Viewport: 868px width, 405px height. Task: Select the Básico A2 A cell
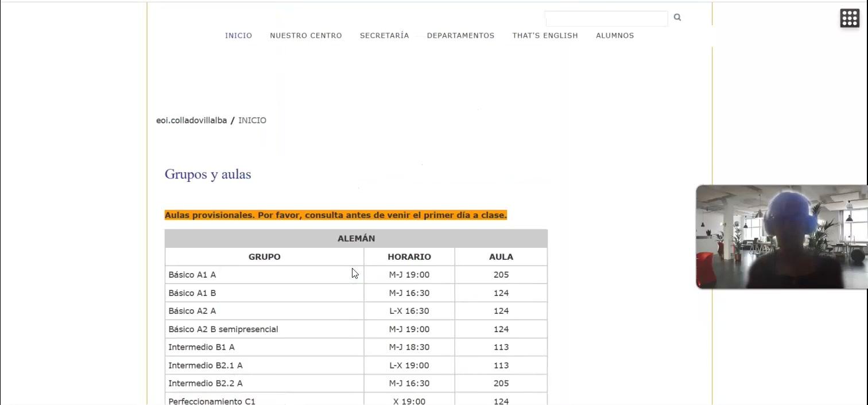coord(264,311)
